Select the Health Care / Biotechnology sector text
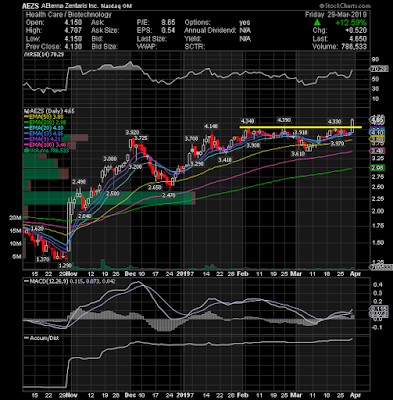 coord(69,14)
